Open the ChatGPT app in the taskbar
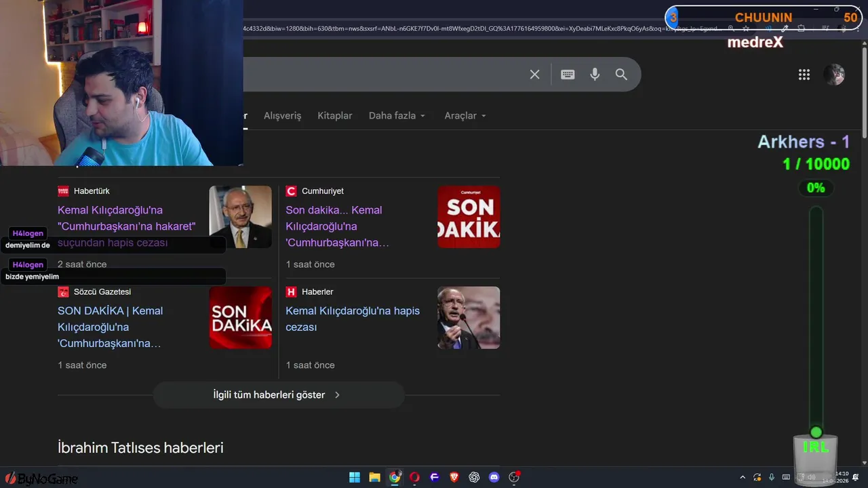868x488 pixels. (474, 477)
